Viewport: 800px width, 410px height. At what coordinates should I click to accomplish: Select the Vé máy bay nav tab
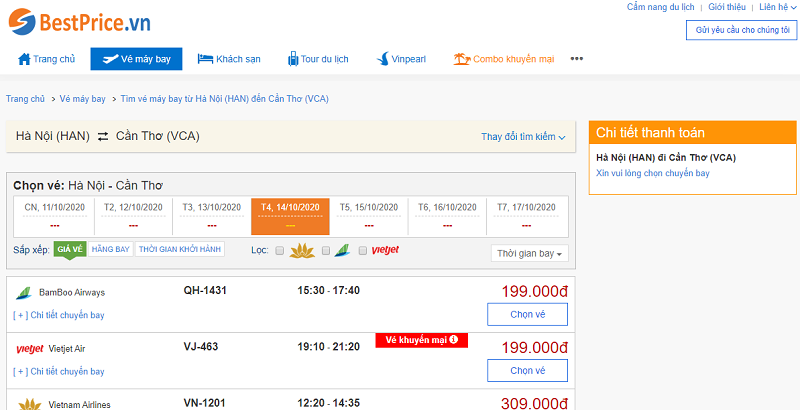(x=136, y=59)
